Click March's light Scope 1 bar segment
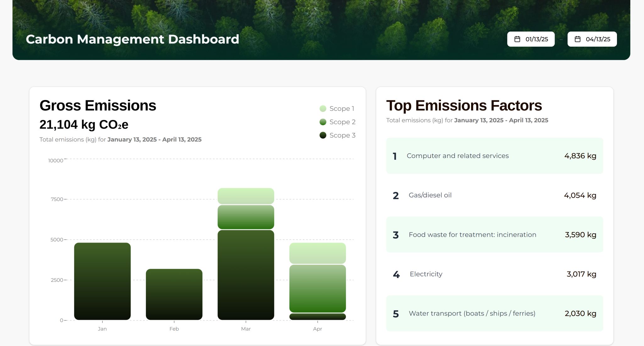 [x=246, y=196]
